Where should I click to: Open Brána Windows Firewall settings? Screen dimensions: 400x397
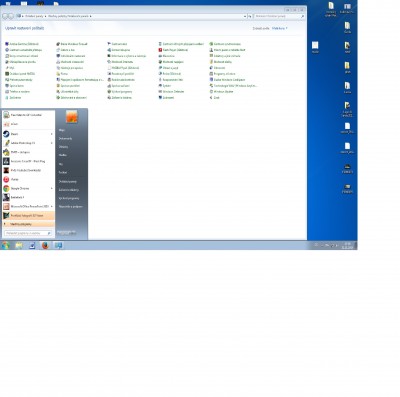72,44
